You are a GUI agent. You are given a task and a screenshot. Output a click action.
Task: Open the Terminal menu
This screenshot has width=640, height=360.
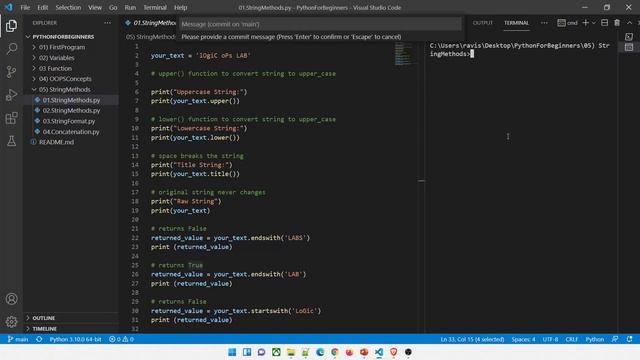[x=155, y=7]
